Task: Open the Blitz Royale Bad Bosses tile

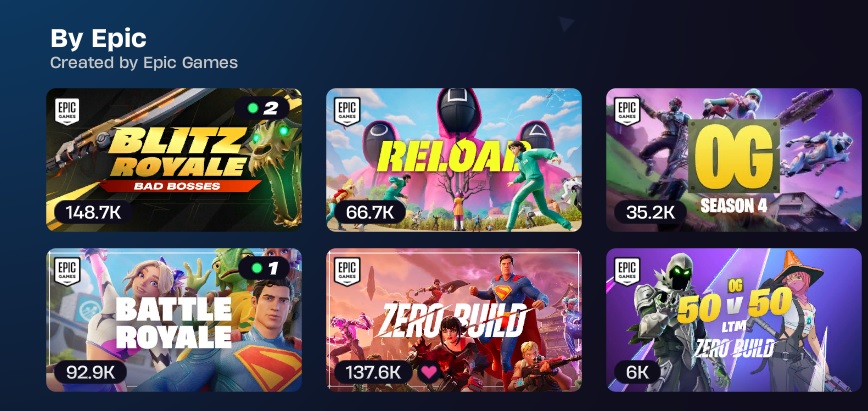Action: click(174, 160)
